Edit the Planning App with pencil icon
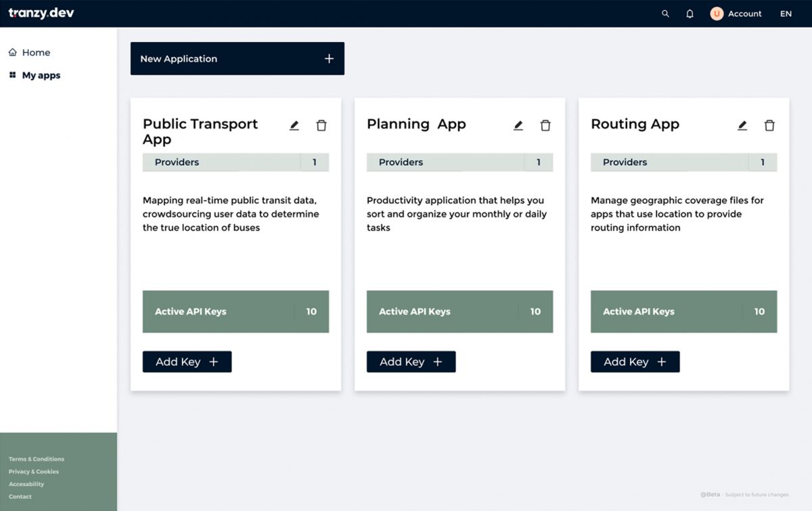This screenshot has width=812, height=511. [x=518, y=125]
